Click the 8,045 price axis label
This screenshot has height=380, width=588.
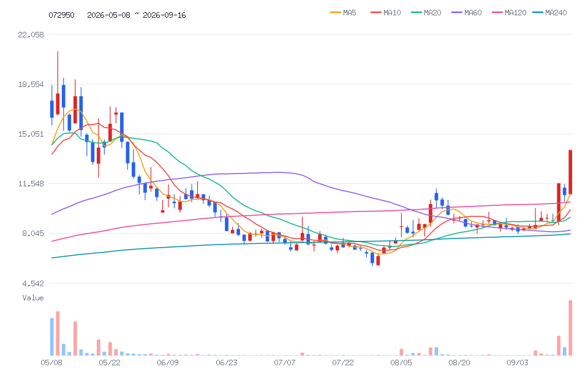(x=32, y=234)
